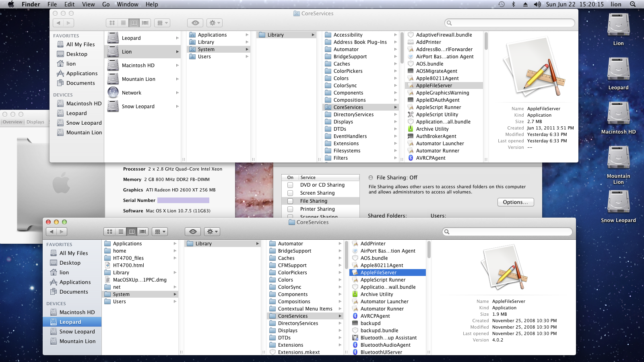Click the date and time in menu bar

pyautogui.click(x=575, y=4)
